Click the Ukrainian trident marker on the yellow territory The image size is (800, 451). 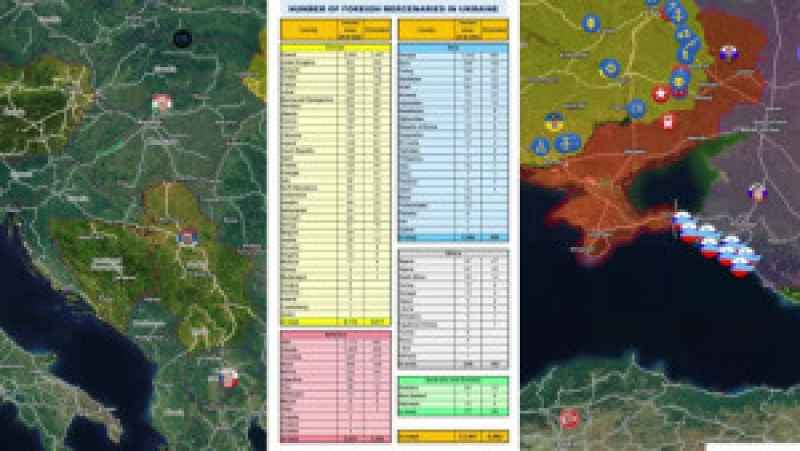click(x=552, y=123)
